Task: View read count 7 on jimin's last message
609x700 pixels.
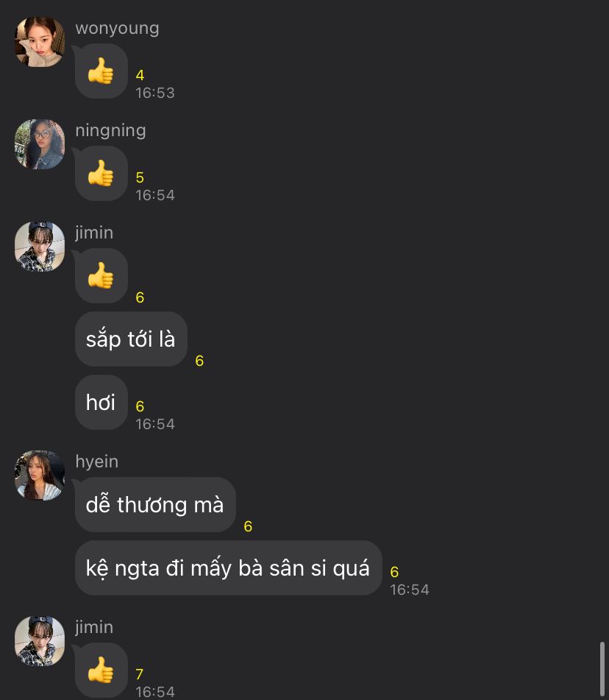Action: click(x=140, y=674)
